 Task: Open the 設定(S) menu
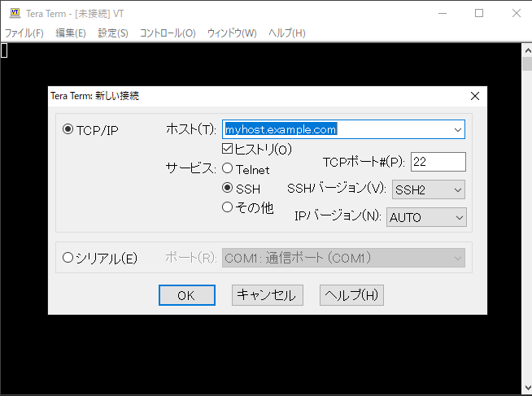point(113,33)
